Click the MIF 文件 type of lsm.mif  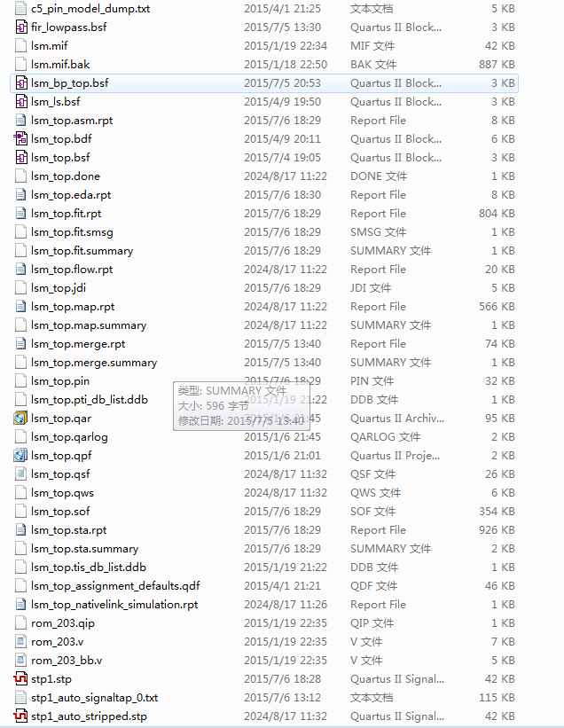coord(372,45)
